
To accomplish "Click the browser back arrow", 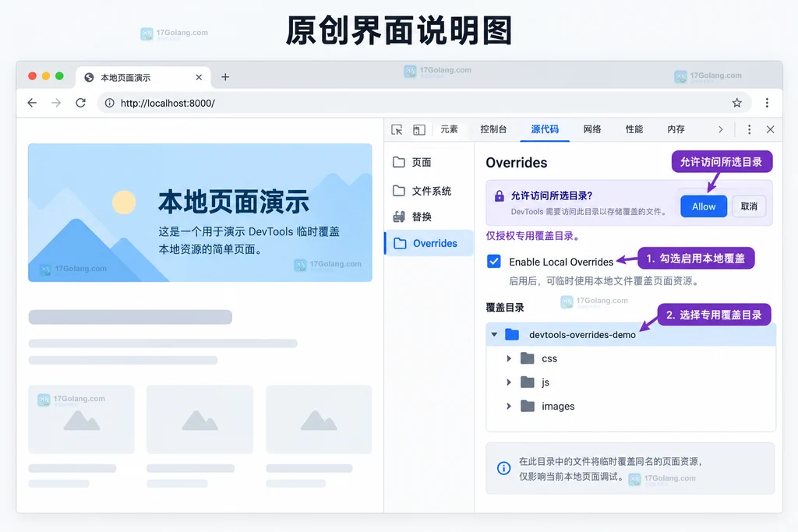I will (32, 103).
